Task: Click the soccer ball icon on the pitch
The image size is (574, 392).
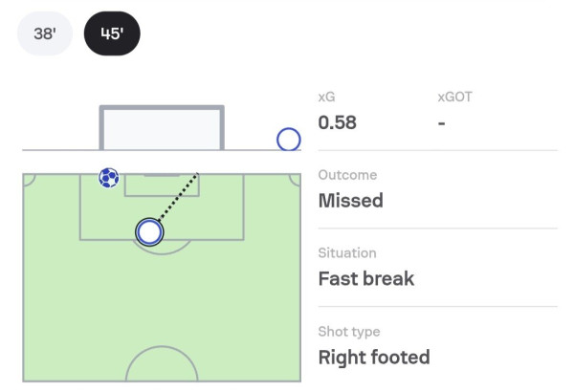Action: click(109, 177)
